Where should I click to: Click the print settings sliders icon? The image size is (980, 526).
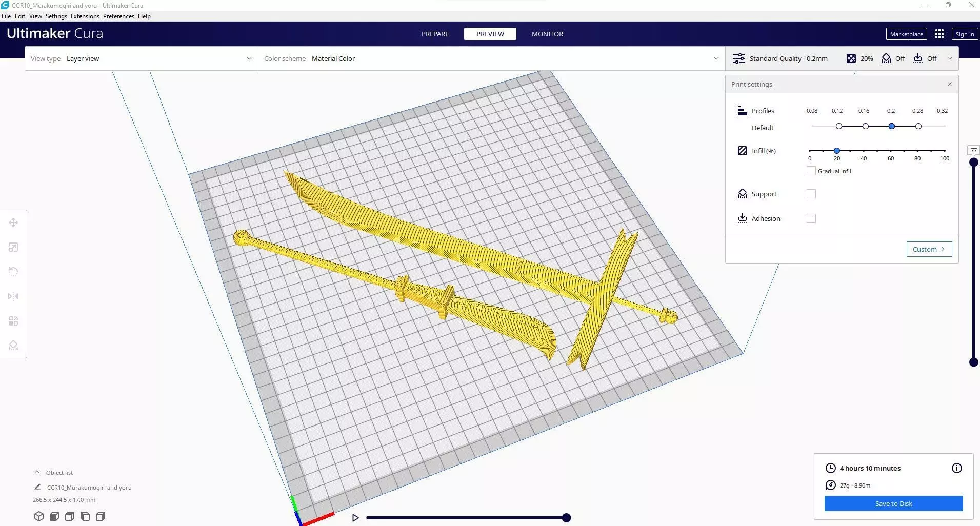click(739, 58)
